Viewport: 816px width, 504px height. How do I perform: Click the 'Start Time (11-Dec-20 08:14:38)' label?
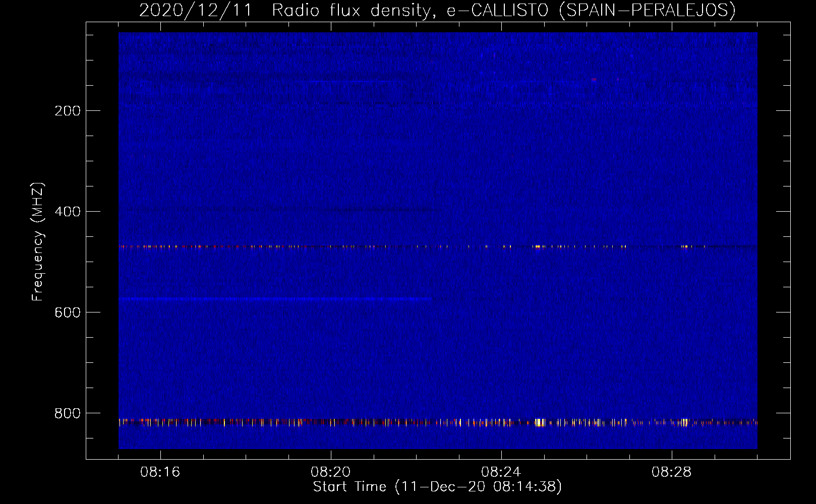(x=437, y=487)
